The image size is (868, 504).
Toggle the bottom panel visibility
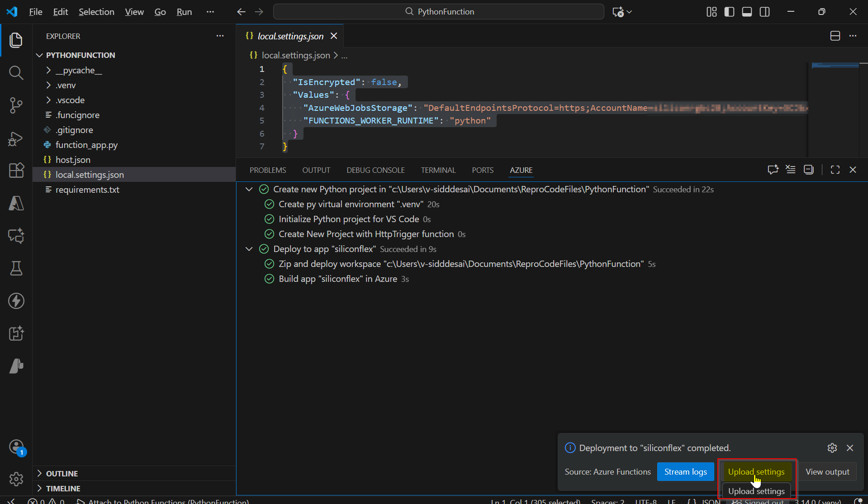747,12
